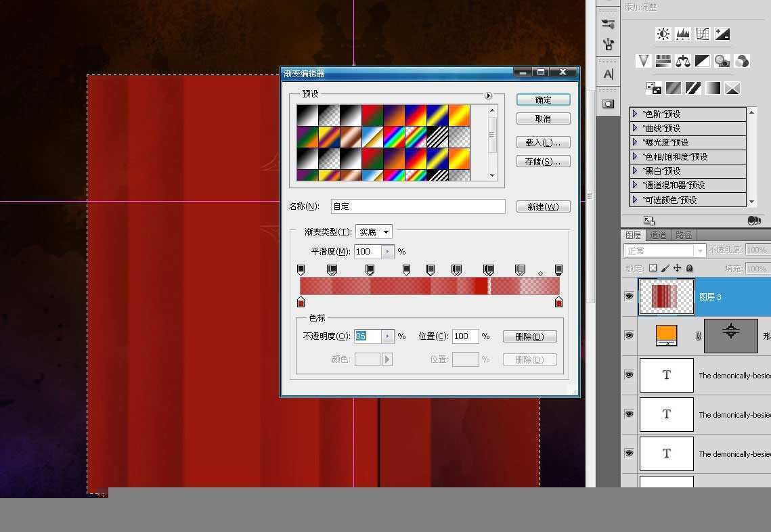The height and width of the screenshot is (532, 771).
Task: Select the orange shape layer color thumbnail
Action: 667,335
